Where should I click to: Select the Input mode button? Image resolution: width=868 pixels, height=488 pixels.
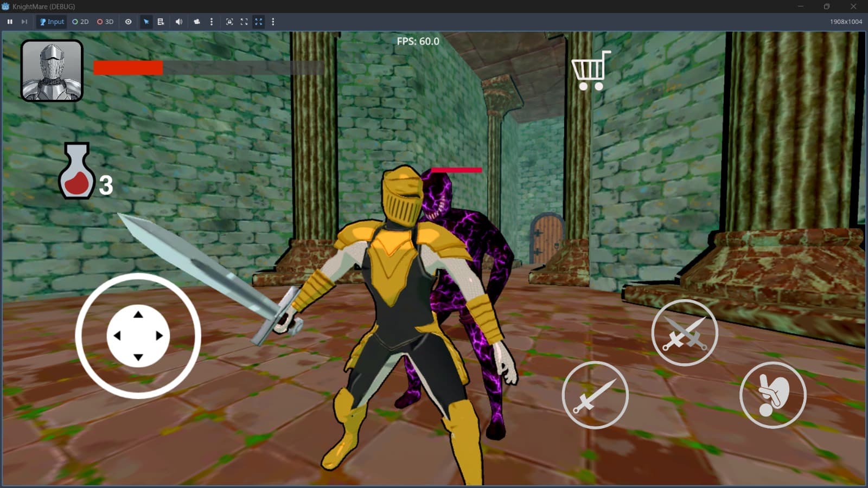pyautogui.click(x=52, y=22)
